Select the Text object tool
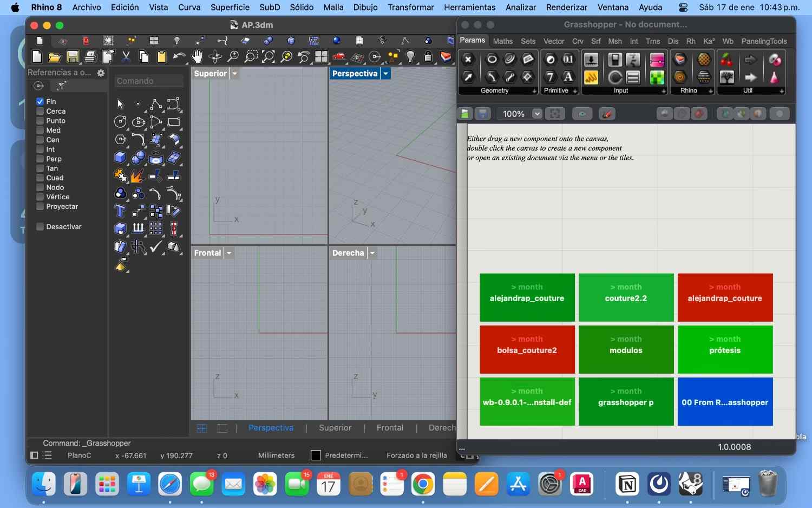The width and height of the screenshot is (812, 508). 120,211
